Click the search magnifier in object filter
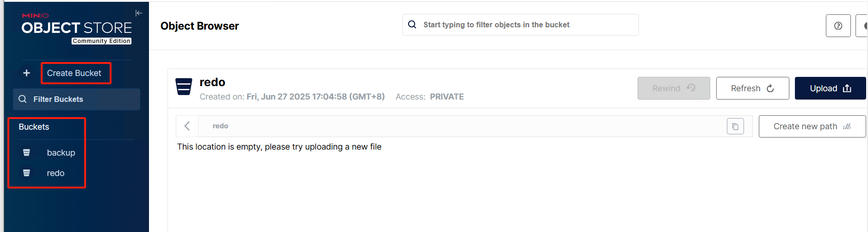Image resolution: width=868 pixels, height=232 pixels. pyautogui.click(x=412, y=25)
